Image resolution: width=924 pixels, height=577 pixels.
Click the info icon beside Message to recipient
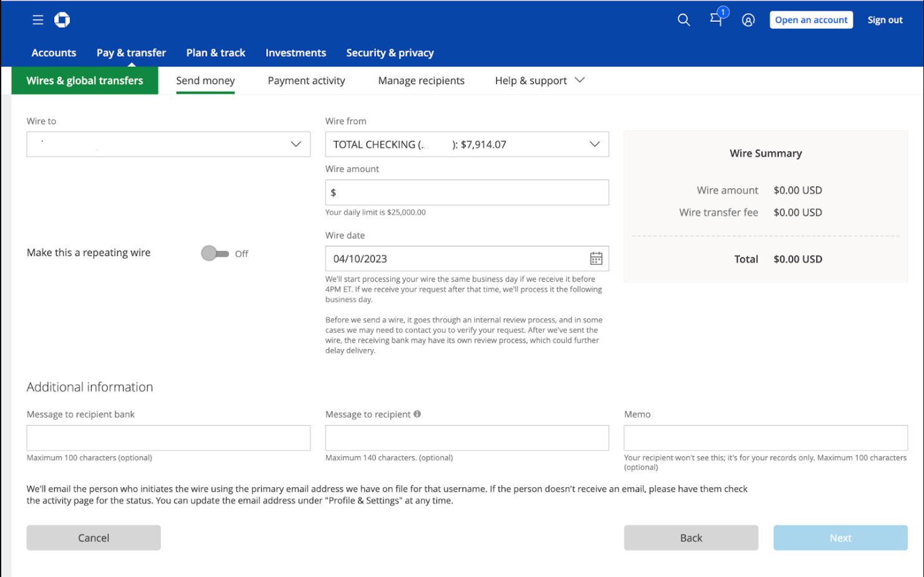tap(417, 414)
